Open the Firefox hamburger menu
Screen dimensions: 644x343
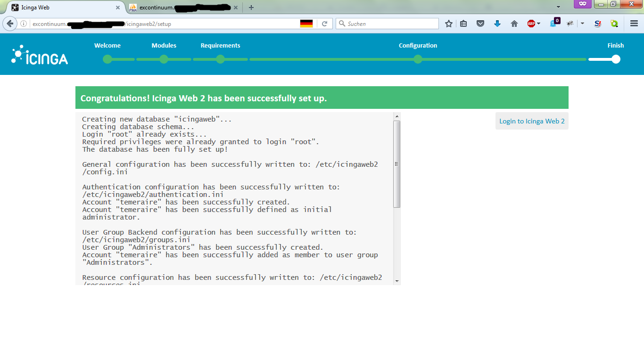(634, 24)
